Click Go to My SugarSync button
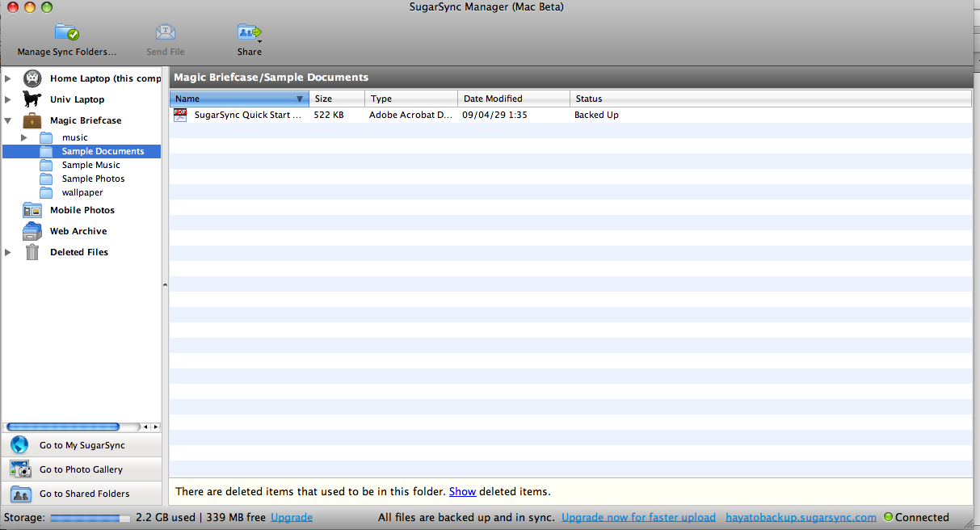This screenshot has width=980, height=530. 82,445
